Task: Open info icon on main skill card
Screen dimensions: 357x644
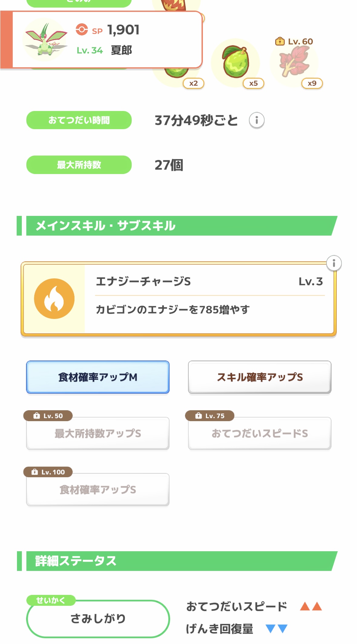Action: pos(334,263)
